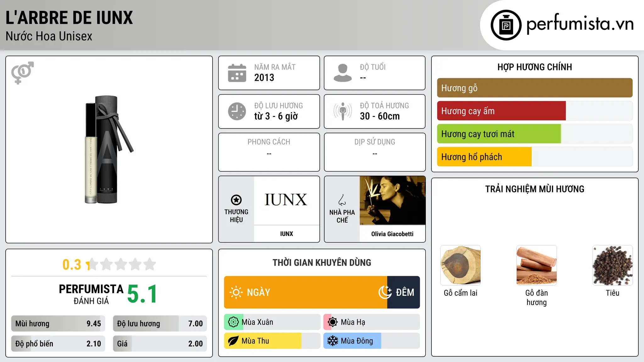Click the Tiêu note label
The width and height of the screenshot is (644, 362).
(x=613, y=293)
